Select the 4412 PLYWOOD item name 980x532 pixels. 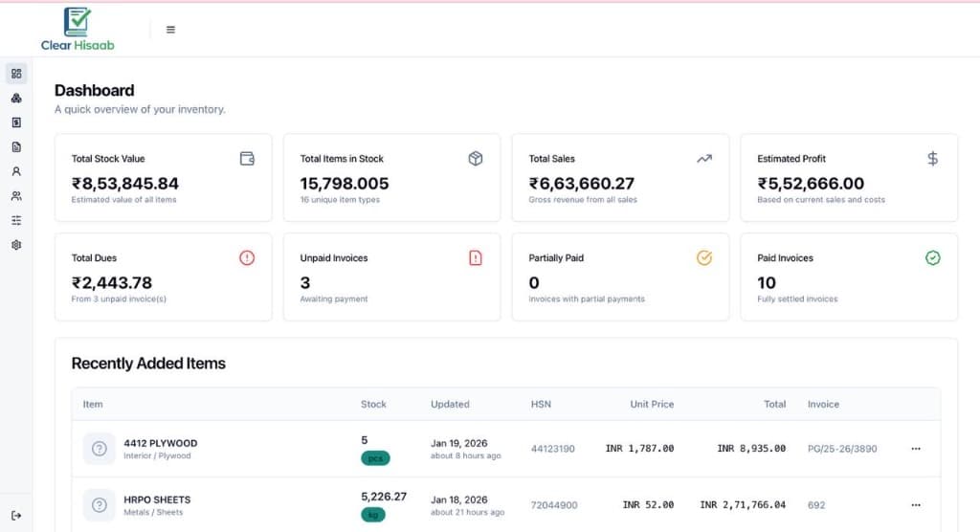coord(161,443)
